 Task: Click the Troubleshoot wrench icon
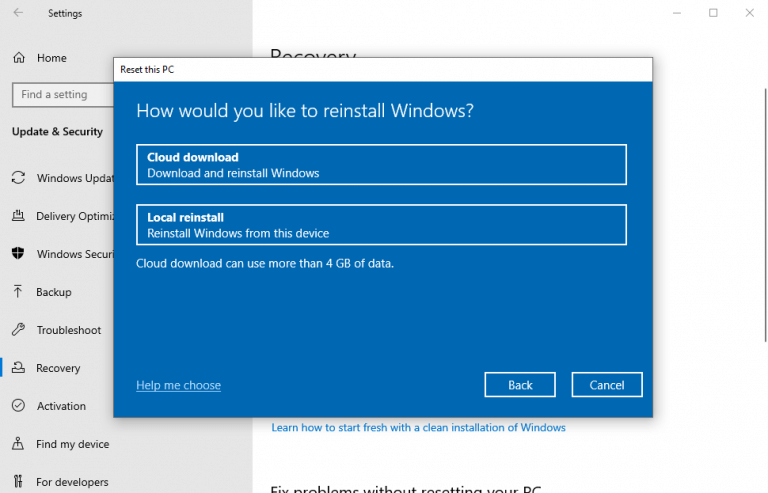(x=18, y=329)
